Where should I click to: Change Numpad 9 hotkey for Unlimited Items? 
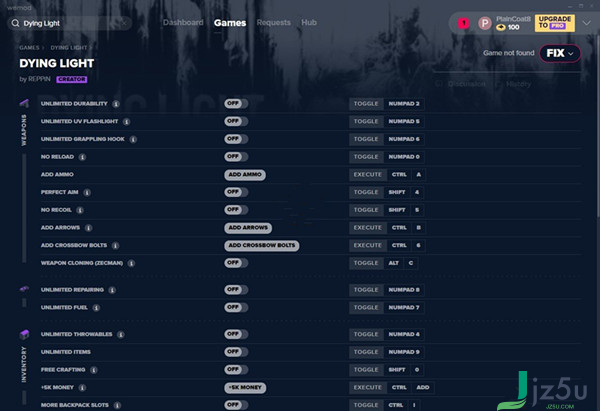[404, 352]
